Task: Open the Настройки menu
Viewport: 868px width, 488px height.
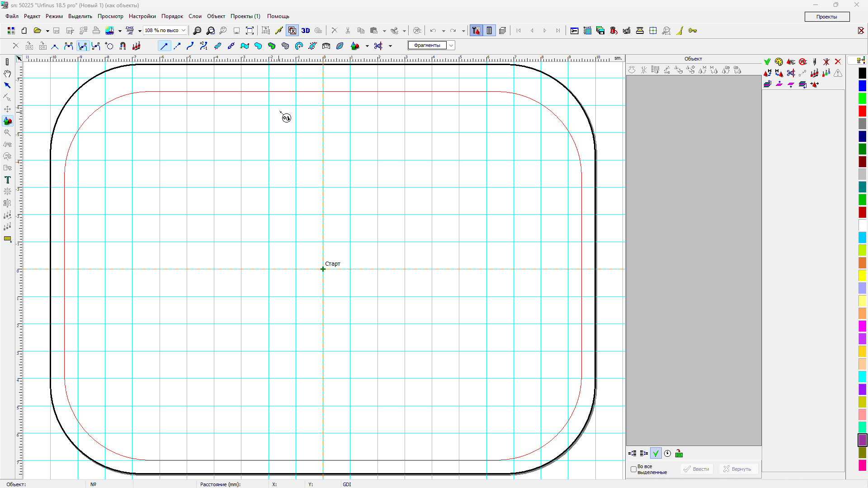Action: coord(142,16)
